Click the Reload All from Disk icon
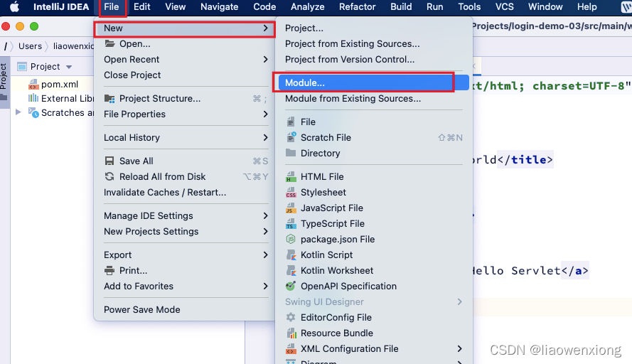This screenshot has height=364, width=632. 109,176
